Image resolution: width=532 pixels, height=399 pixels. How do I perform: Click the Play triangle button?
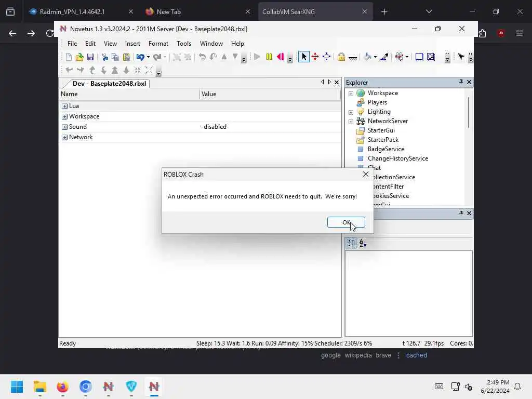(x=257, y=57)
